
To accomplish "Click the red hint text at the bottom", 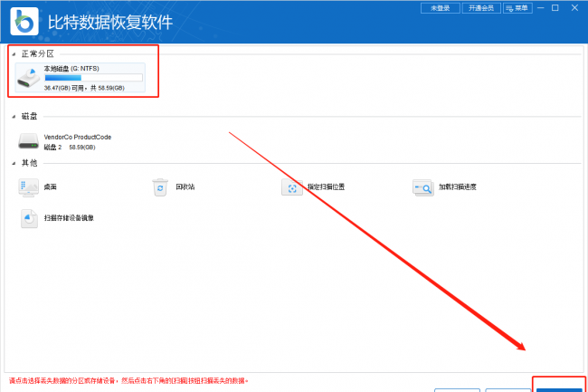I will pos(128,381).
